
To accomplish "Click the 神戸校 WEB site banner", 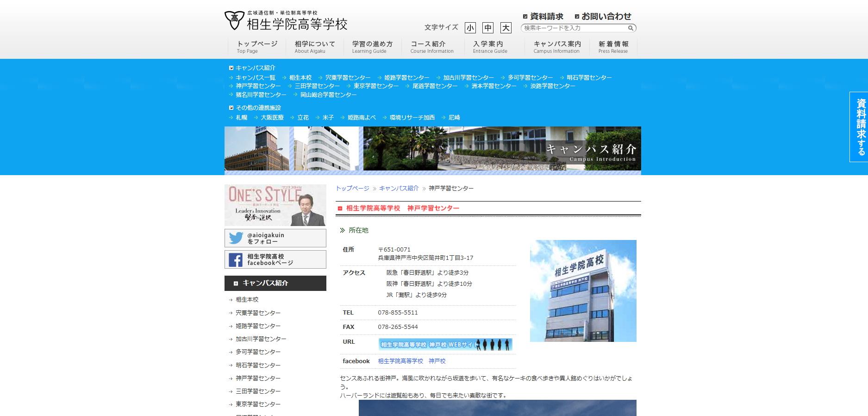I will click(x=445, y=345).
